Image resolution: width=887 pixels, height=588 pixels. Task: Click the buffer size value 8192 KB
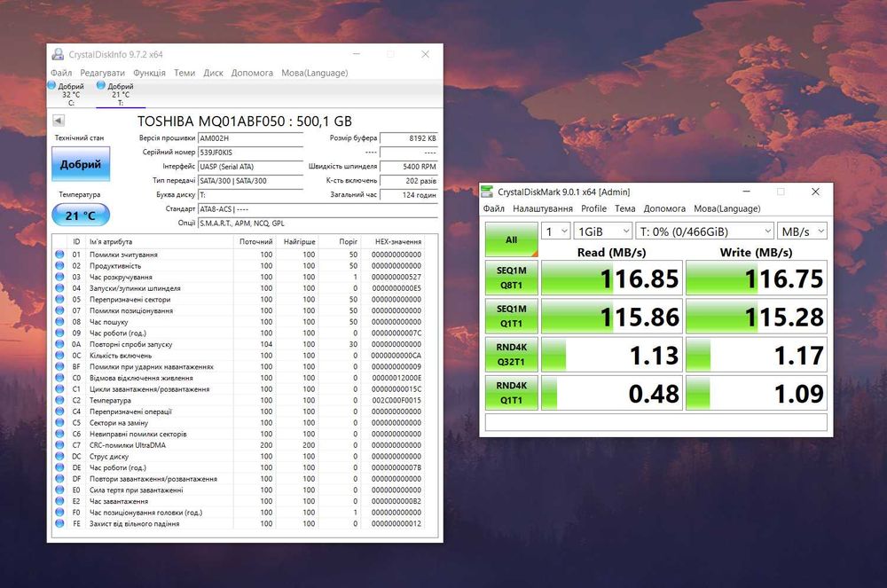click(x=408, y=138)
